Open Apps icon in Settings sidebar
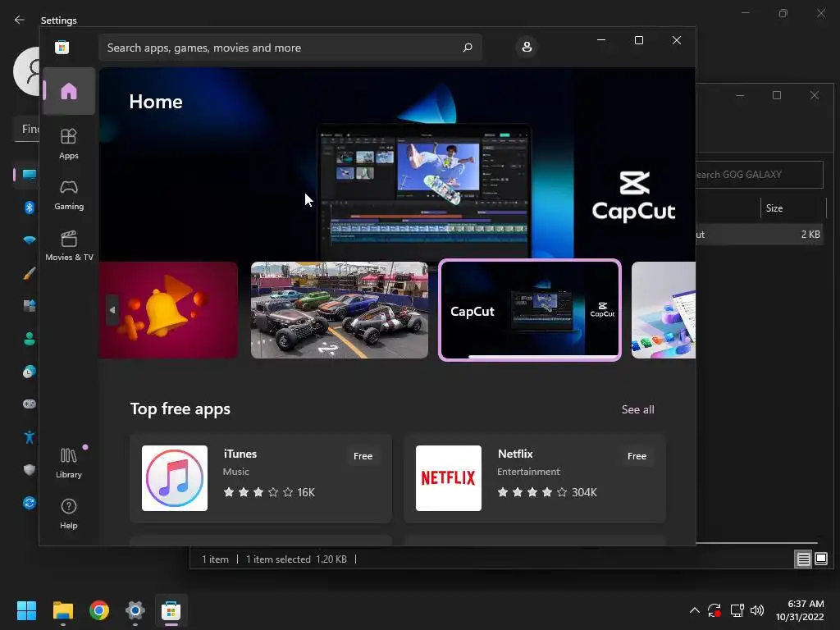840x630 pixels. point(30,305)
